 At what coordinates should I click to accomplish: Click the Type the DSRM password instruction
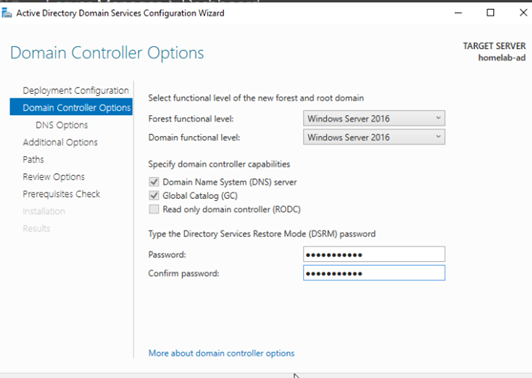tap(262, 234)
